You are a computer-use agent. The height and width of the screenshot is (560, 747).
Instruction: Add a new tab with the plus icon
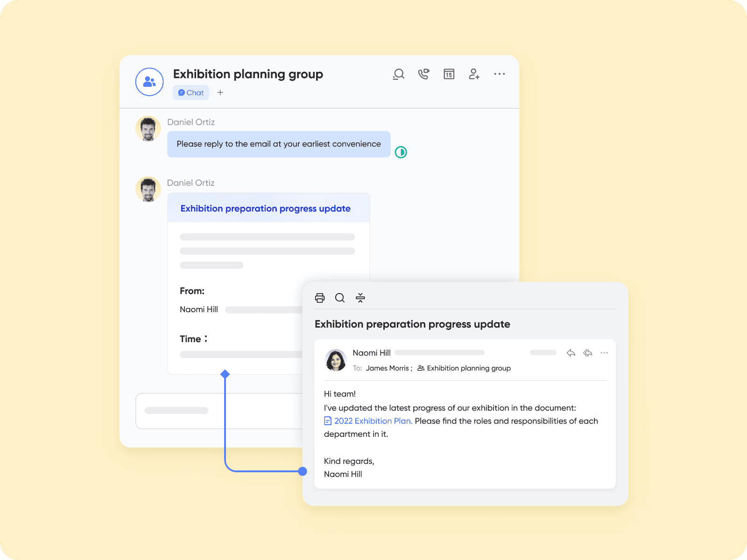point(220,92)
